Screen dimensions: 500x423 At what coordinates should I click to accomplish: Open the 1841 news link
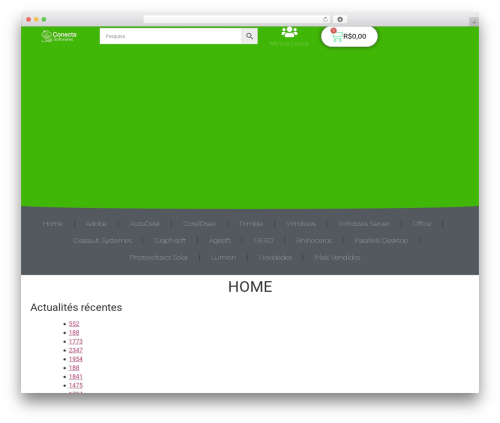(76, 377)
